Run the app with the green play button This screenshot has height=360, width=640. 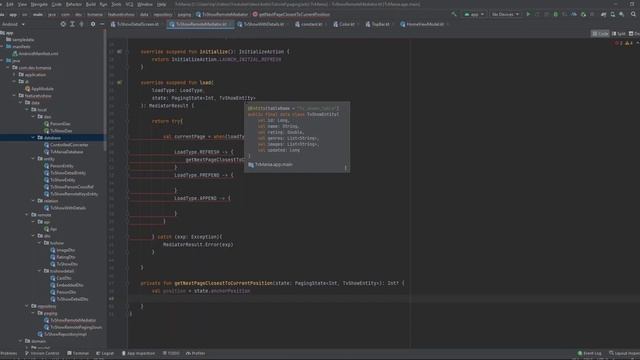(x=528, y=14)
